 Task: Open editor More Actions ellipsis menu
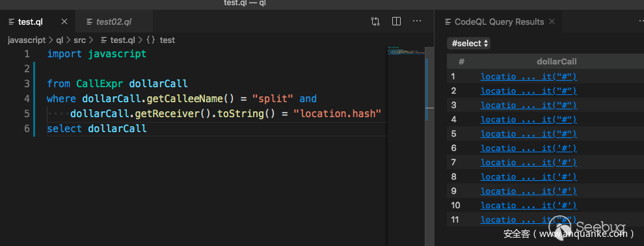(417, 21)
